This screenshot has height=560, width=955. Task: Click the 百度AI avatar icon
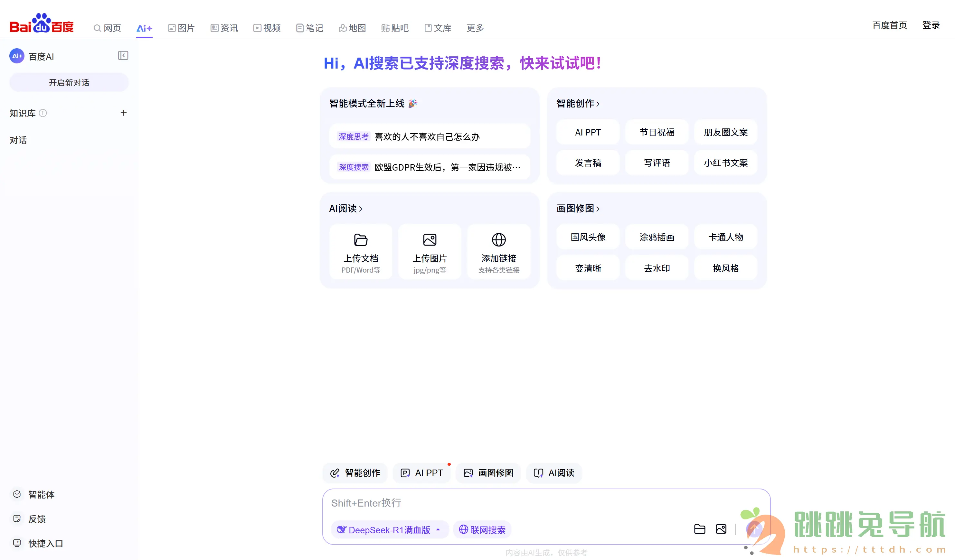point(17,56)
